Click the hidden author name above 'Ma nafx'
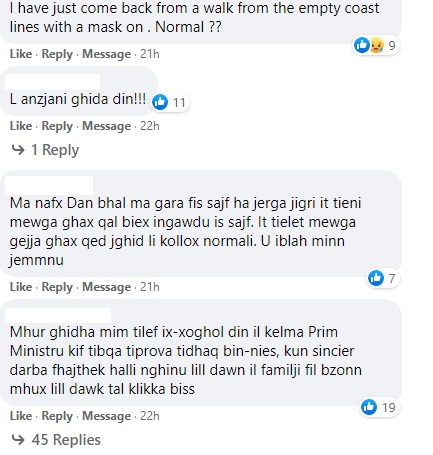 tap(49, 186)
